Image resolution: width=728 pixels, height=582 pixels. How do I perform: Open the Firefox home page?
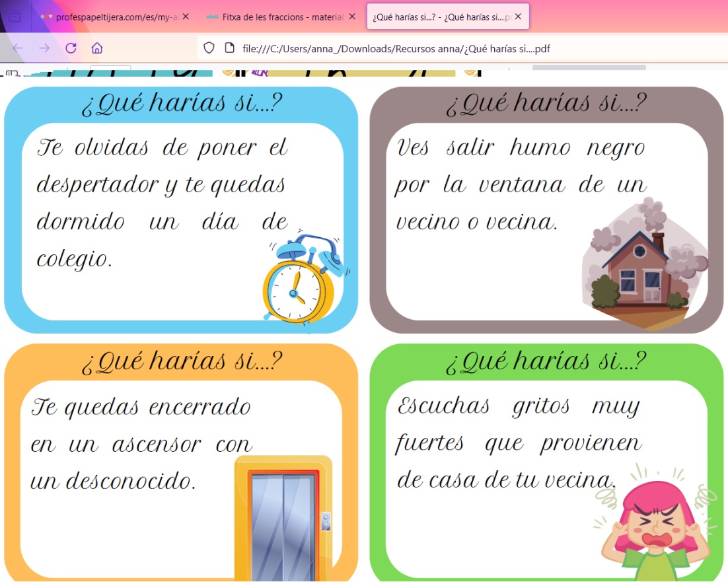[x=97, y=48]
